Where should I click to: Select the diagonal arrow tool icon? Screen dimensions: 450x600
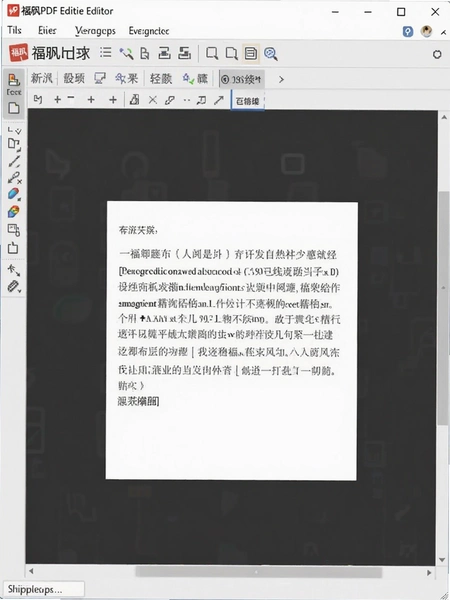[218, 100]
